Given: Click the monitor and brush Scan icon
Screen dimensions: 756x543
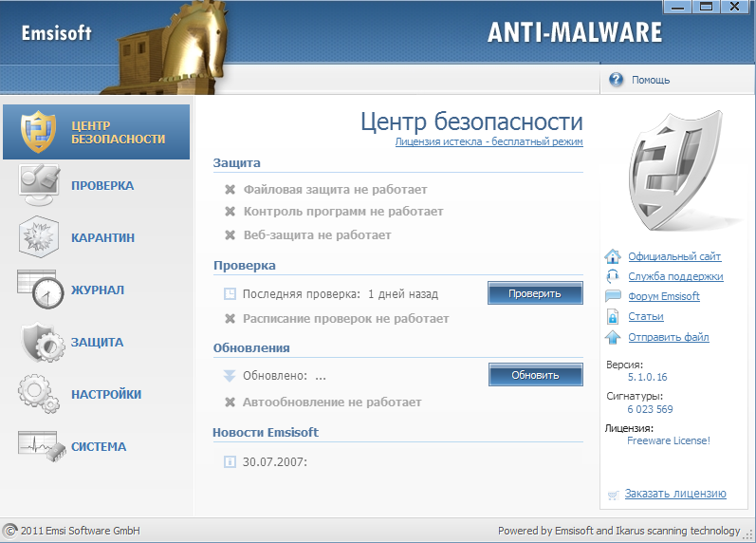Looking at the screenshot, I should tap(39, 185).
